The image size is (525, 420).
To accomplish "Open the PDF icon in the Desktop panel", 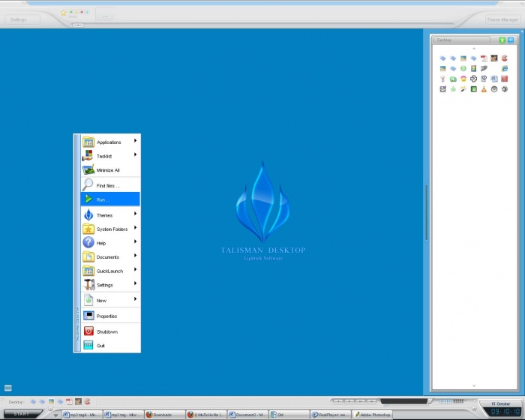I will (x=484, y=58).
